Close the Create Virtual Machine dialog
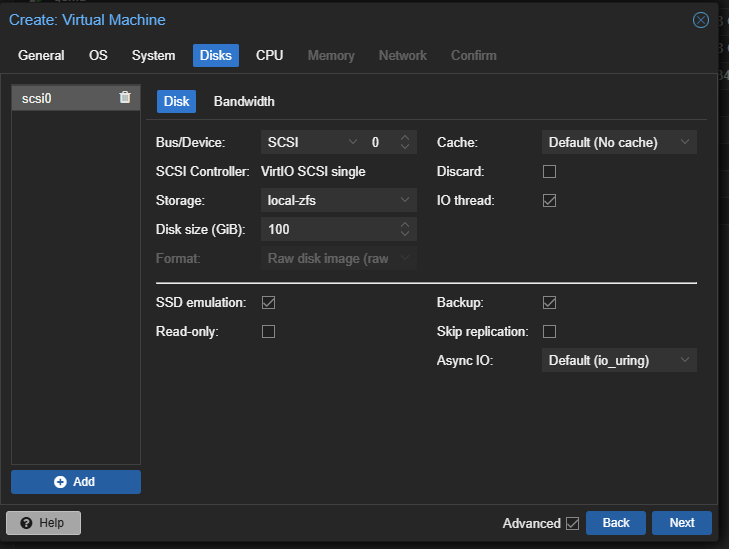The width and height of the screenshot is (729, 549). coord(701,20)
